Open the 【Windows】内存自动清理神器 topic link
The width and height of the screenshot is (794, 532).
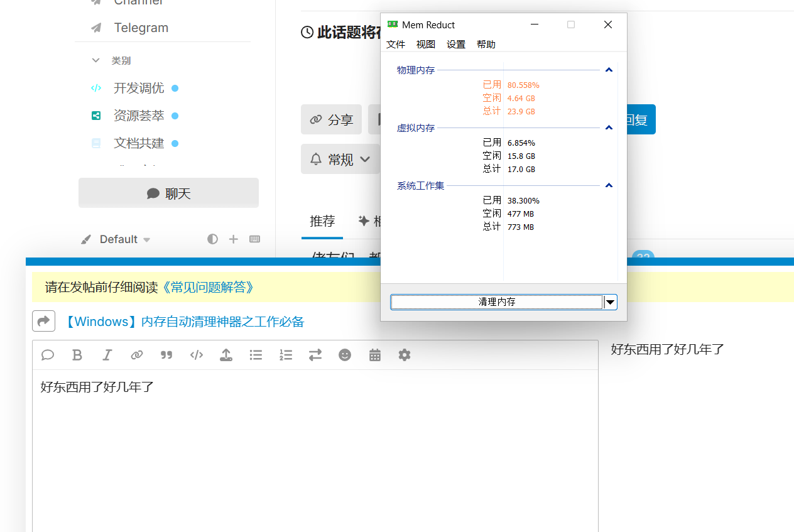(x=184, y=322)
